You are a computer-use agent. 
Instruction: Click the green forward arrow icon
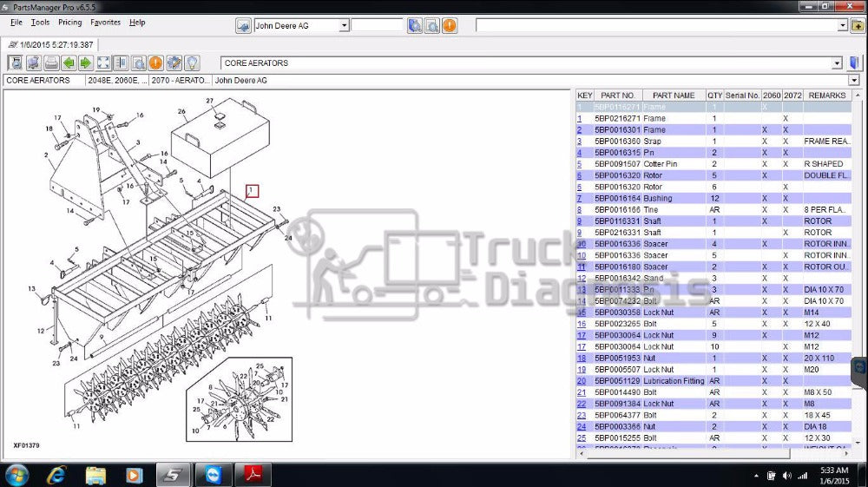(86, 63)
